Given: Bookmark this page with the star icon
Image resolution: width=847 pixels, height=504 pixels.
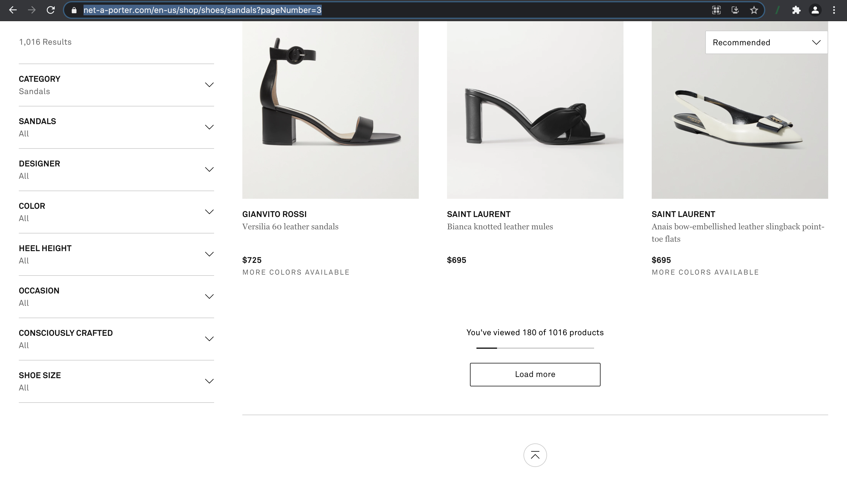Looking at the screenshot, I should (x=754, y=10).
